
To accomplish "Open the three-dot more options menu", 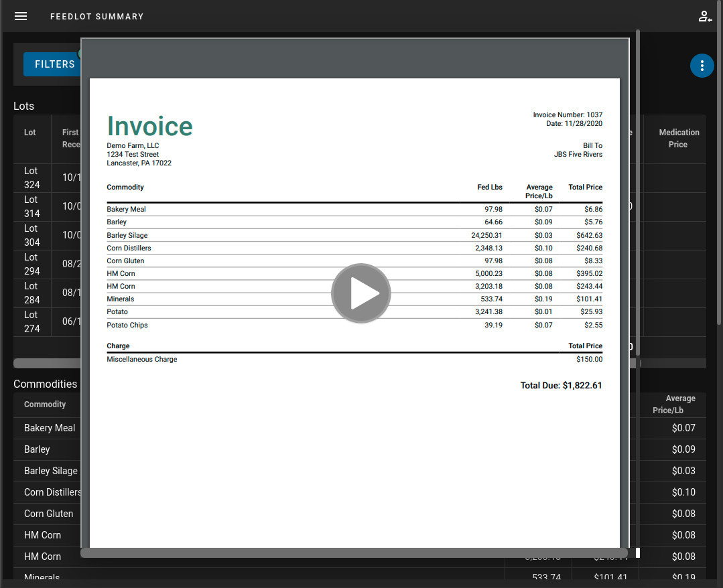I will coord(702,66).
